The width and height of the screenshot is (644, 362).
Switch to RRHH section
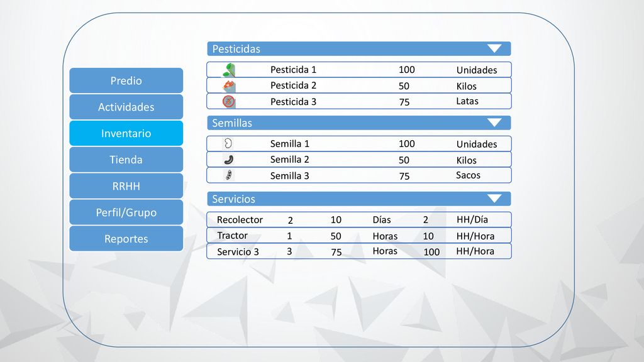coord(126,186)
